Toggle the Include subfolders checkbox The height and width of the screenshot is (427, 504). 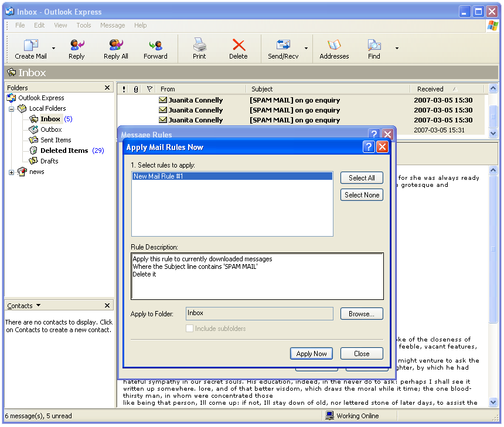(190, 329)
